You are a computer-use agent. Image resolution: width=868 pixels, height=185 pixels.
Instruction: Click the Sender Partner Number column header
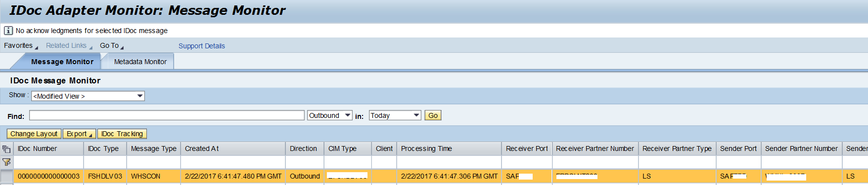point(801,148)
